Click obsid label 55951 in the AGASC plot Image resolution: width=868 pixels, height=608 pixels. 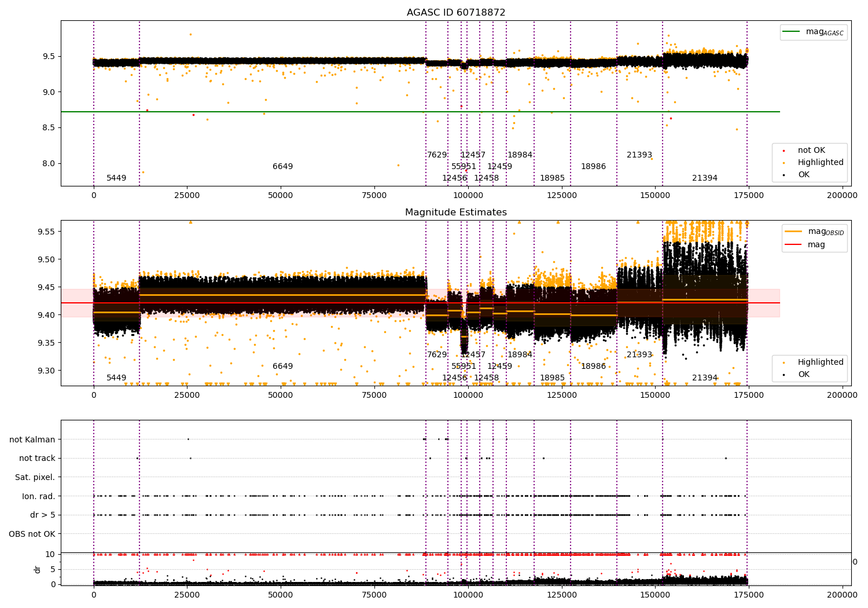[464, 166]
